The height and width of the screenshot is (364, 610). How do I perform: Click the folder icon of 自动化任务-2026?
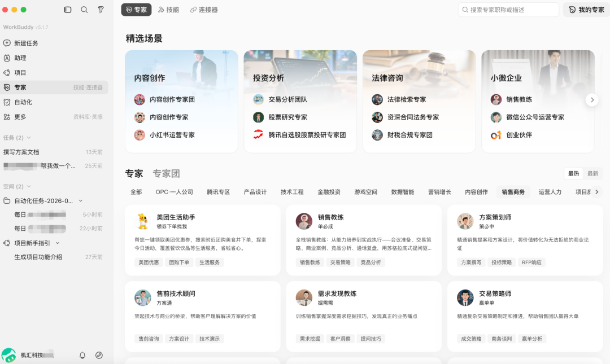[x=7, y=201]
